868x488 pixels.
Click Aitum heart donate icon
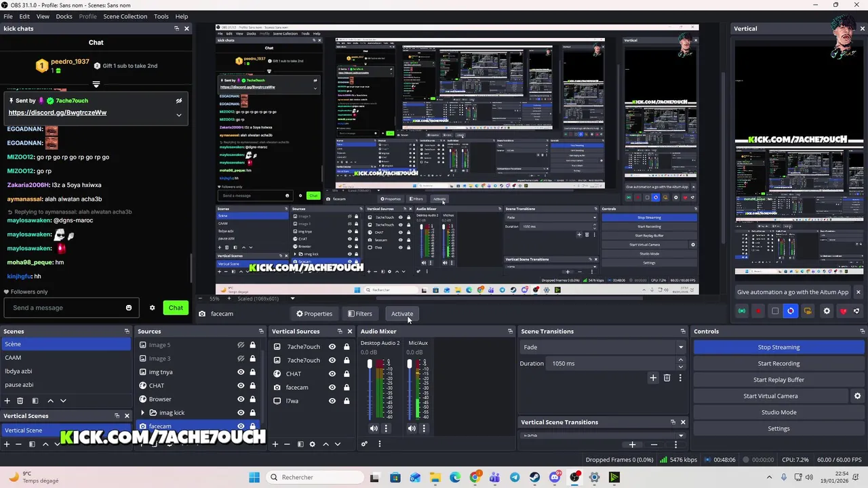tap(844, 311)
